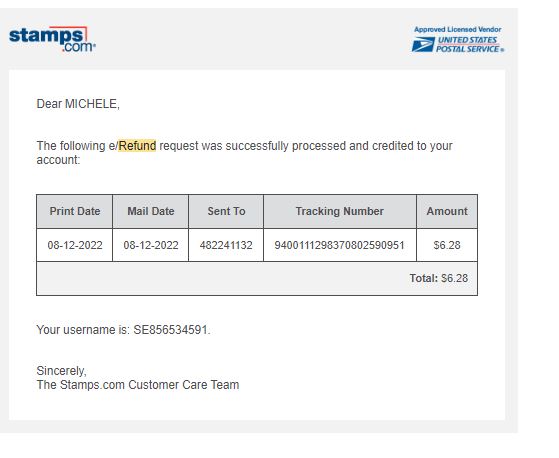Viewport: 559px width, 458px height.
Task: Click the Stamps.com logo
Action: 52,39
